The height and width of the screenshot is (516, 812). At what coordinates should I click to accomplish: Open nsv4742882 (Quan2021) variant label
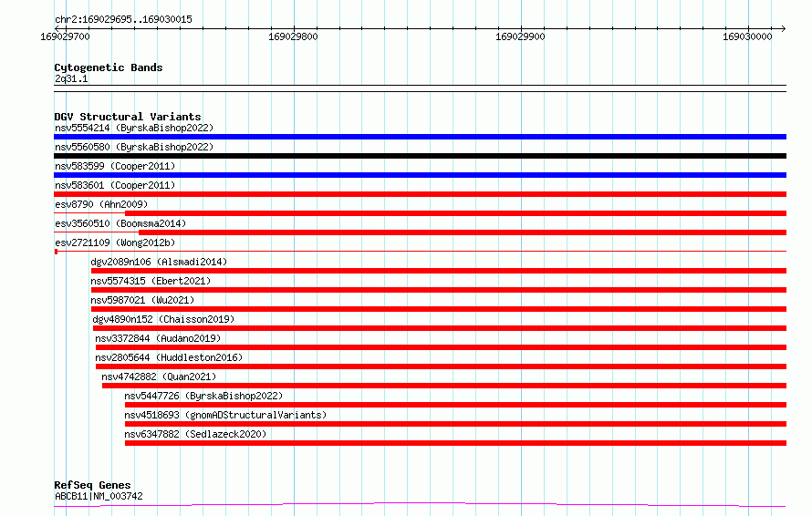pyautogui.click(x=159, y=377)
